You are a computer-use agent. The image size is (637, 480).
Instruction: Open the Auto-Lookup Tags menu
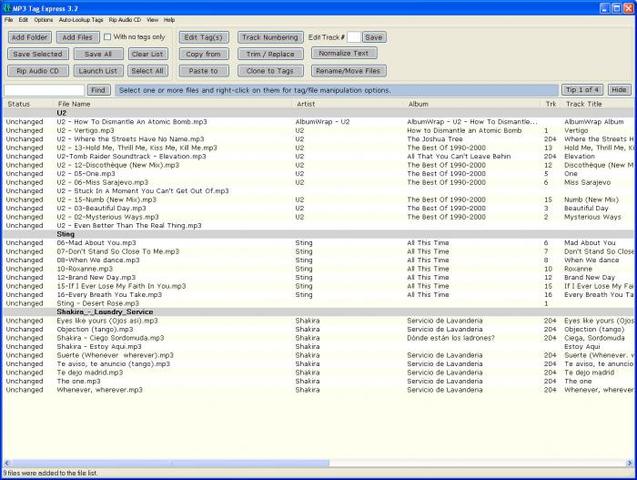pos(81,20)
